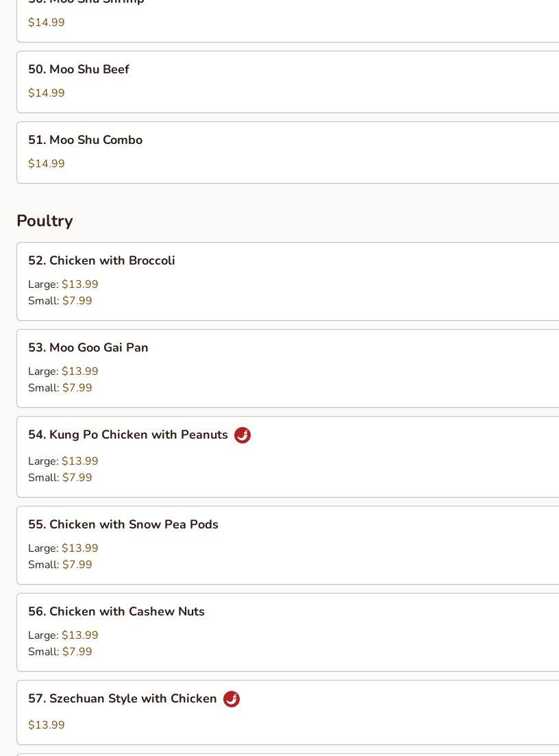Click Small price of Chicken with Snow Pea Pods
The width and height of the screenshot is (559, 756).
(x=60, y=564)
